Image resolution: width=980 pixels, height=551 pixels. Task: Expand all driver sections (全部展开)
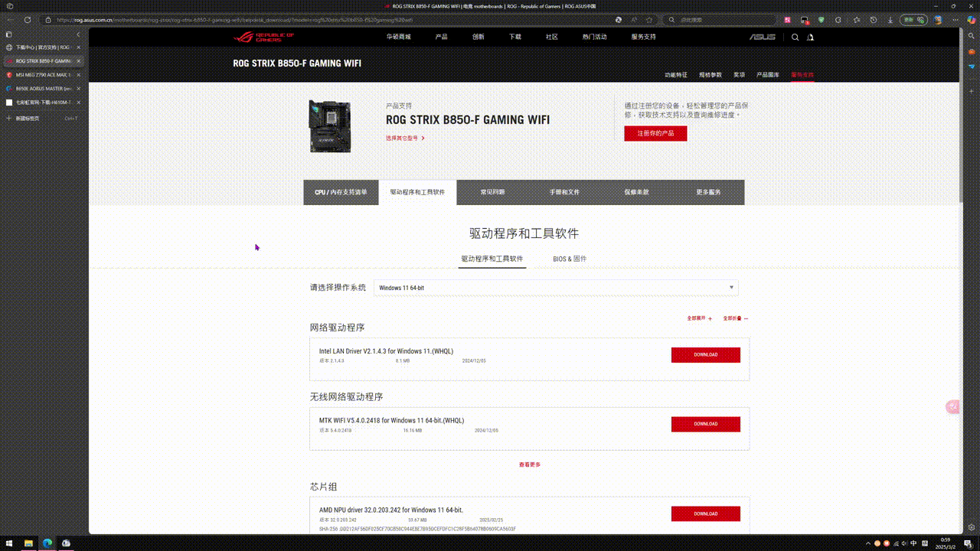(x=699, y=318)
